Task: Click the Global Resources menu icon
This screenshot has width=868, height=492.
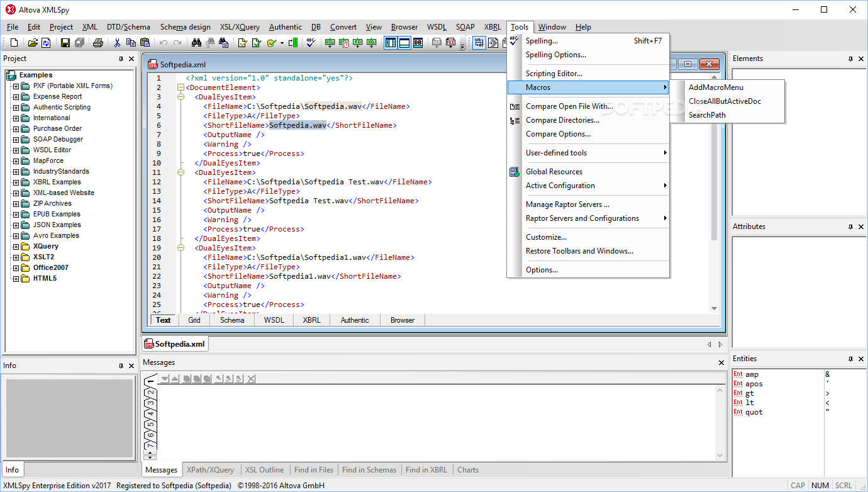Action: coord(515,172)
